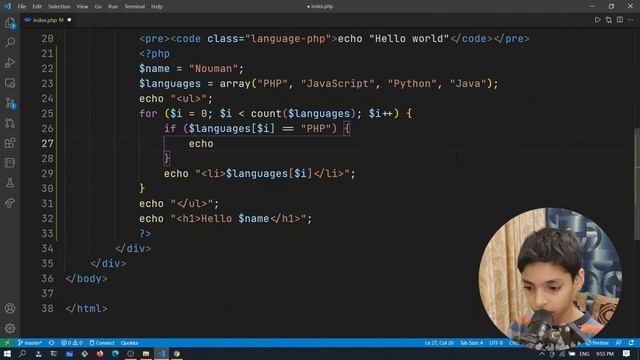Click Ln 27, Col 26 cursor position
Screen dimensions: 640x360
pyautogui.click(x=439, y=342)
